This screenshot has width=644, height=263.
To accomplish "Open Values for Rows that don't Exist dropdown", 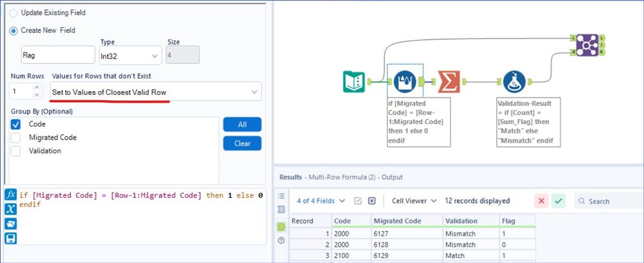I will tap(156, 91).
